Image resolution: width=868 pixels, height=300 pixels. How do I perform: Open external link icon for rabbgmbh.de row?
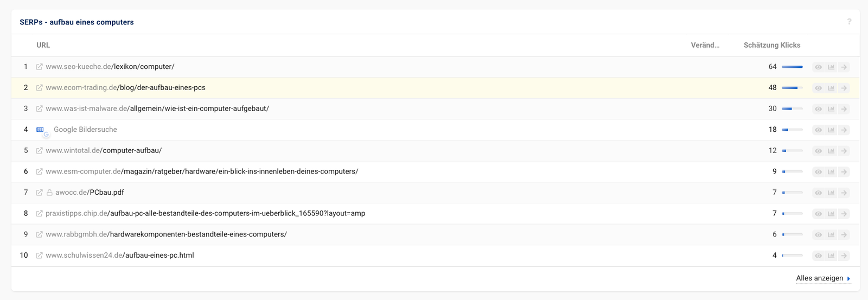[x=39, y=234]
